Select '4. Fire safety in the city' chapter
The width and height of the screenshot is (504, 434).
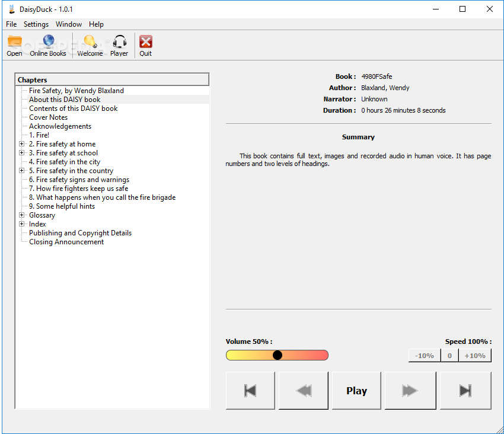(x=65, y=162)
